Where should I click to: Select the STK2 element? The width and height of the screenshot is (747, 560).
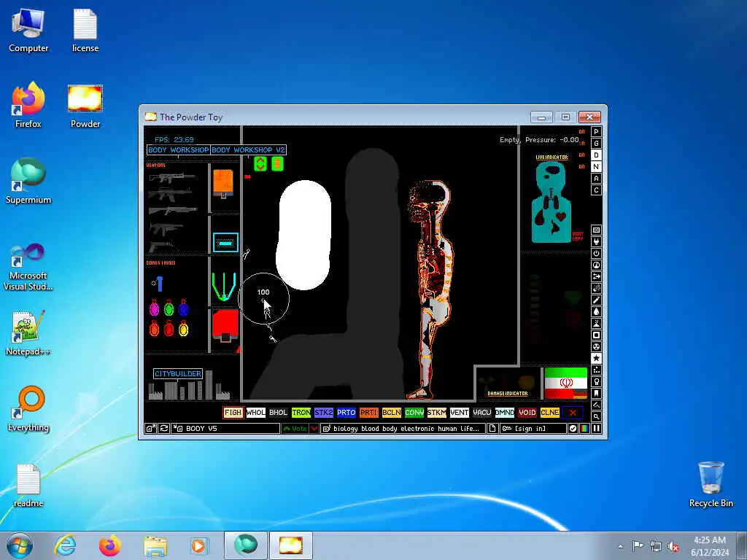pos(323,413)
